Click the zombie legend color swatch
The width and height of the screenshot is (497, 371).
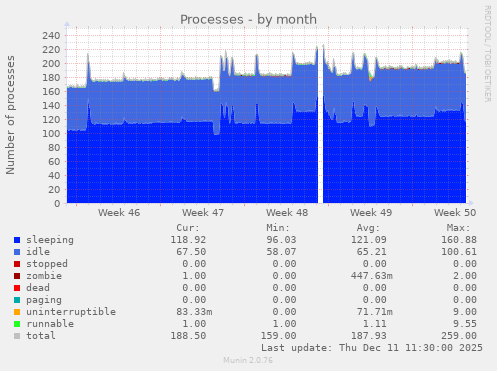tap(17, 276)
